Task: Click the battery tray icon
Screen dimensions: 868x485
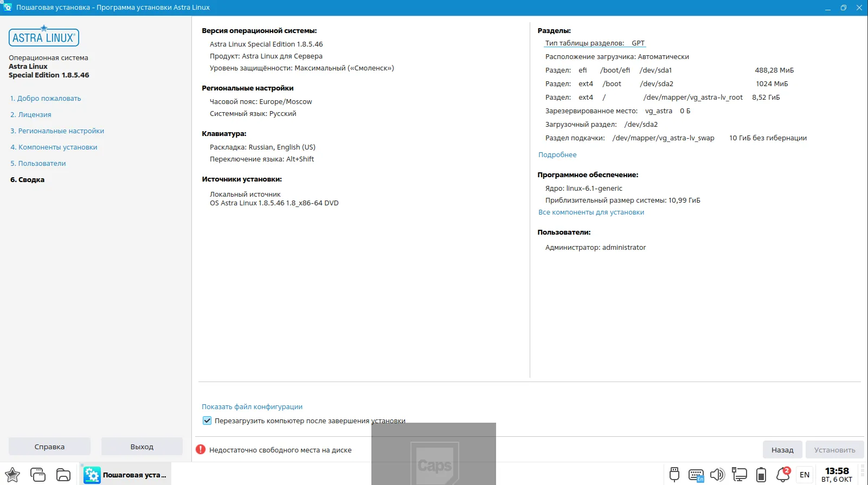Action: click(x=761, y=475)
